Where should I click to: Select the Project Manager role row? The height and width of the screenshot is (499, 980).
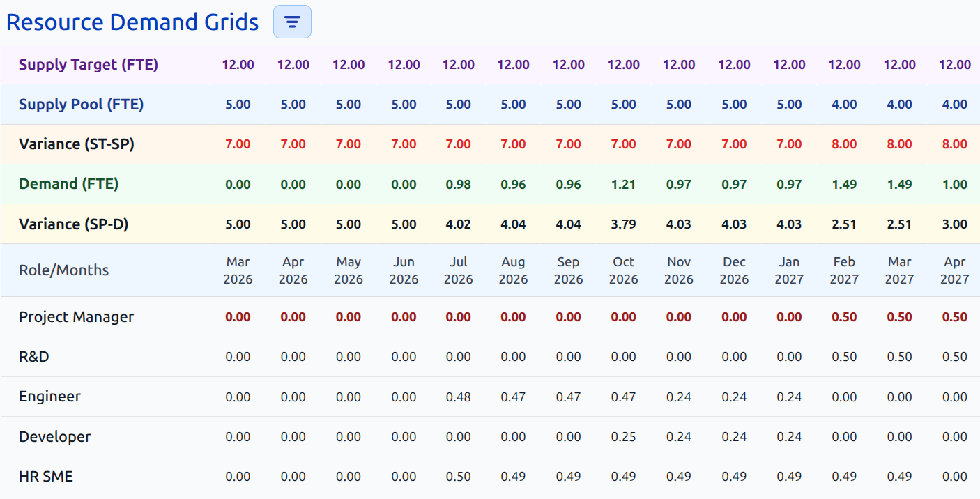click(x=490, y=317)
